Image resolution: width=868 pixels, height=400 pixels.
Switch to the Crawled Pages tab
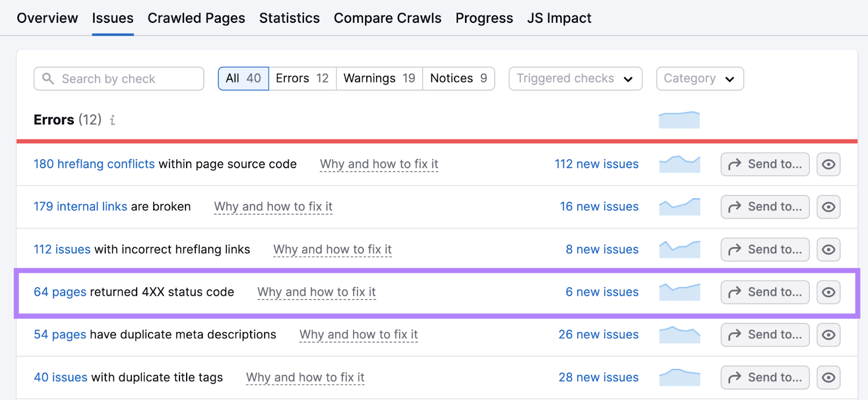[196, 18]
